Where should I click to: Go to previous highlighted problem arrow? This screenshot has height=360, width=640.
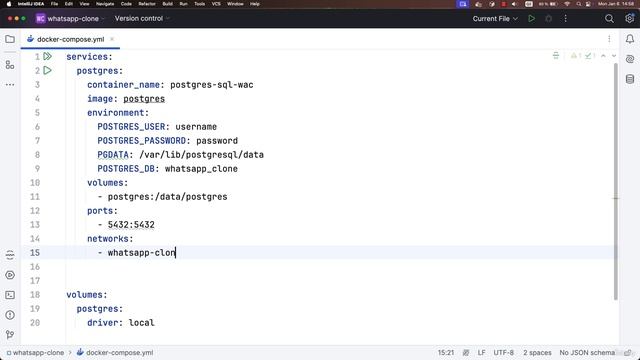603,56
